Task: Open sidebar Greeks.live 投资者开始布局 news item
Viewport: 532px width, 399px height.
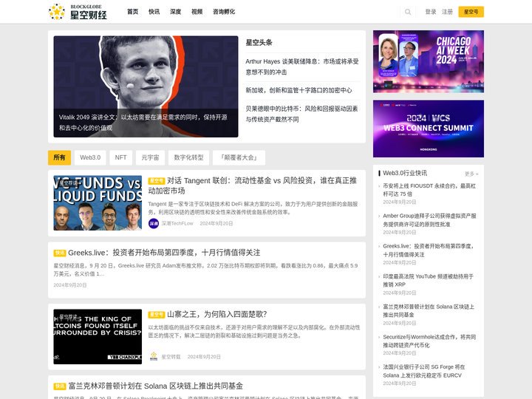Action: coord(428,250)
